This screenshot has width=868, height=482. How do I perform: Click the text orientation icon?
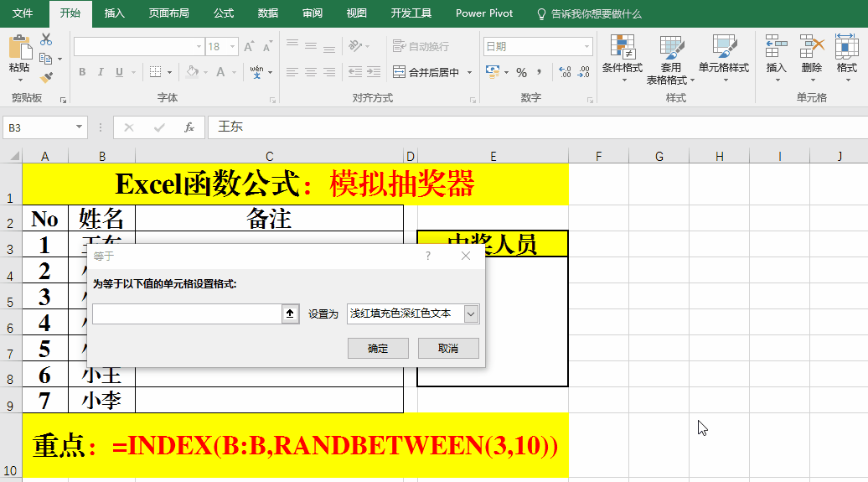(x=355, y=46)
